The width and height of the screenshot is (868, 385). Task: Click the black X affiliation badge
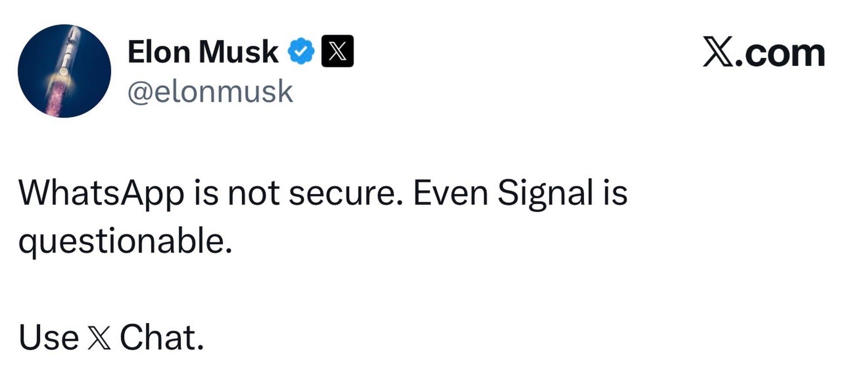click(x=337, y=51)
